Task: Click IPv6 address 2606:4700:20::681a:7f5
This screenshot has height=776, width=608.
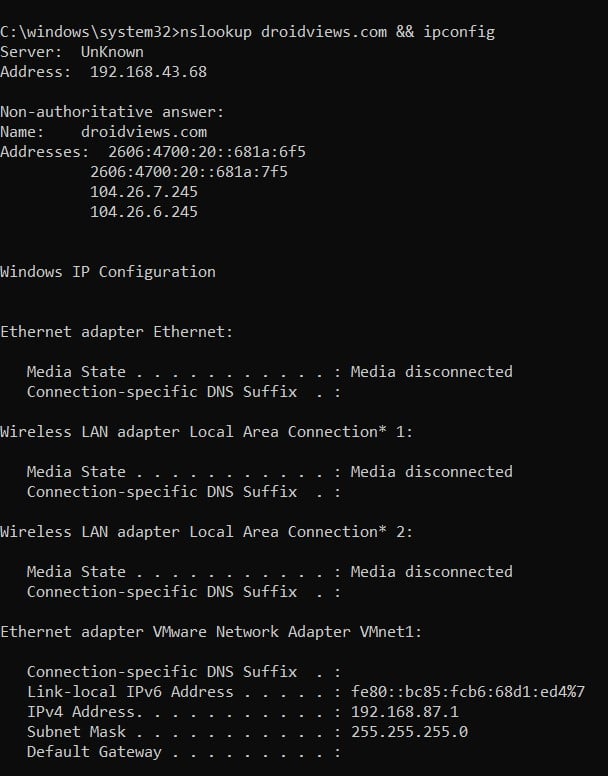Action: pos(189,172)
